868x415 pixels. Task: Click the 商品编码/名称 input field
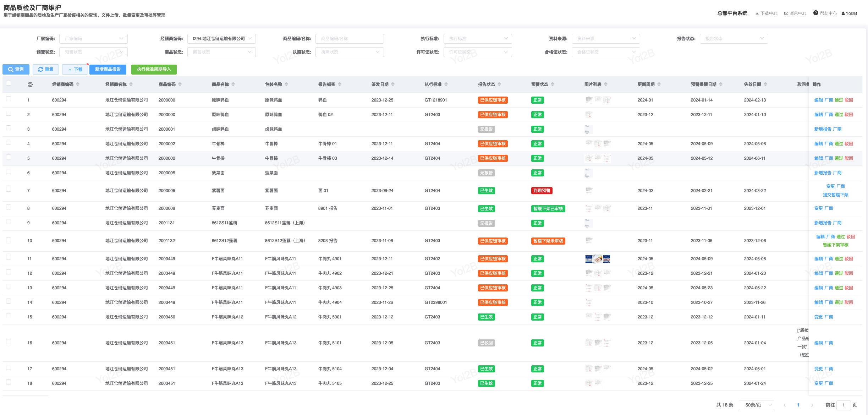click(349, 39)
